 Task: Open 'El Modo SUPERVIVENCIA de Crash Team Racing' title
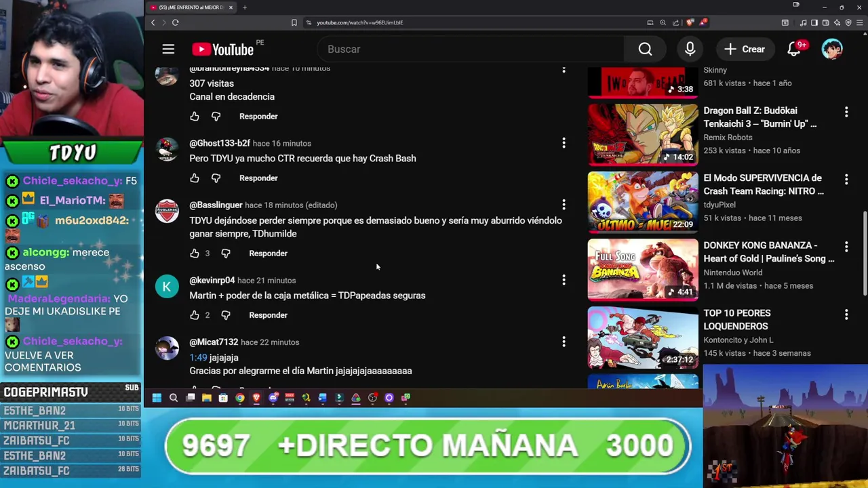(x=764, y=184)
